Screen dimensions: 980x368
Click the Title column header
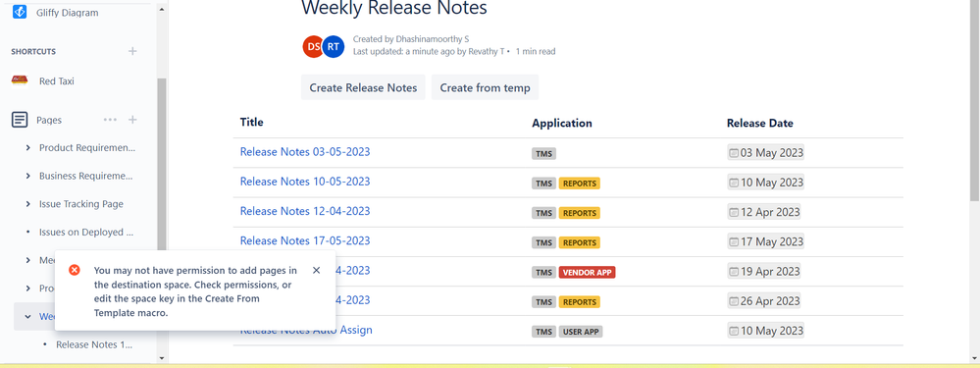tap(252, 123)
